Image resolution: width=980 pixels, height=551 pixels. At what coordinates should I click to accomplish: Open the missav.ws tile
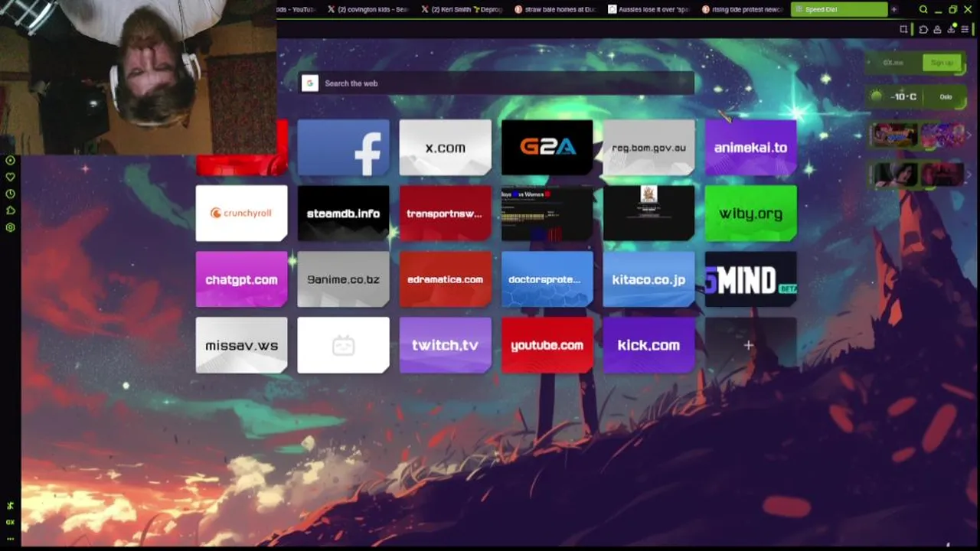point(241,345)
